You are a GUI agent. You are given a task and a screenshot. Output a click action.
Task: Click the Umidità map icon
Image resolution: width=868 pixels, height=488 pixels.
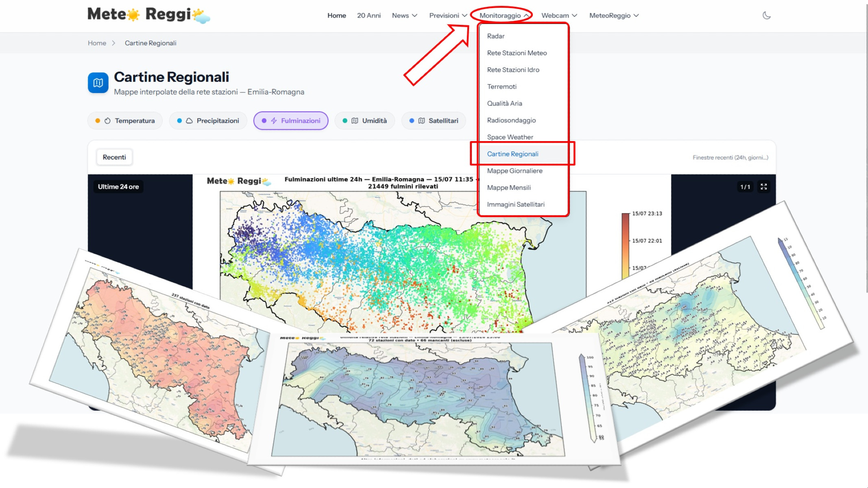(355, 121)
